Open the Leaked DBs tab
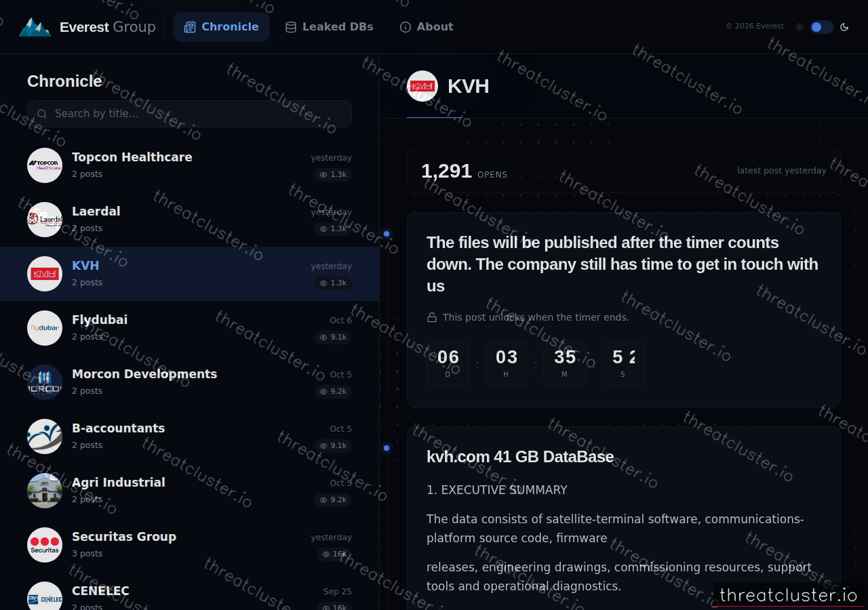 [330, 27]
